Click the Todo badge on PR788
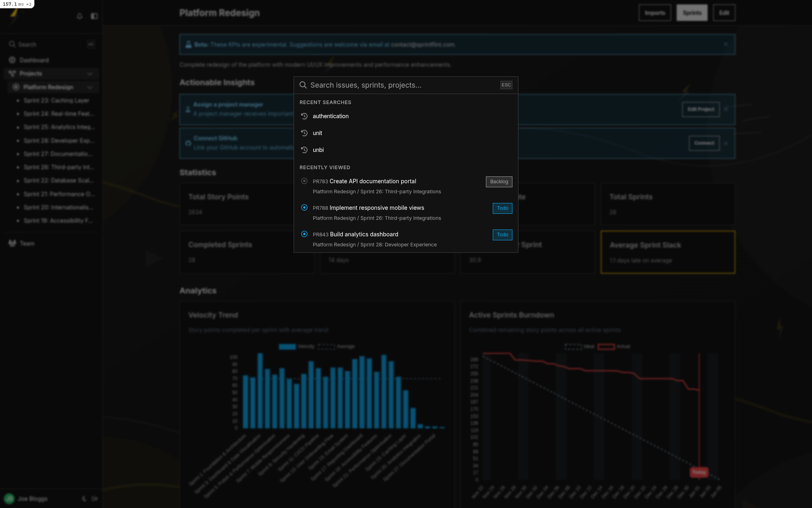The image size is (812, 508). point(502,208)
